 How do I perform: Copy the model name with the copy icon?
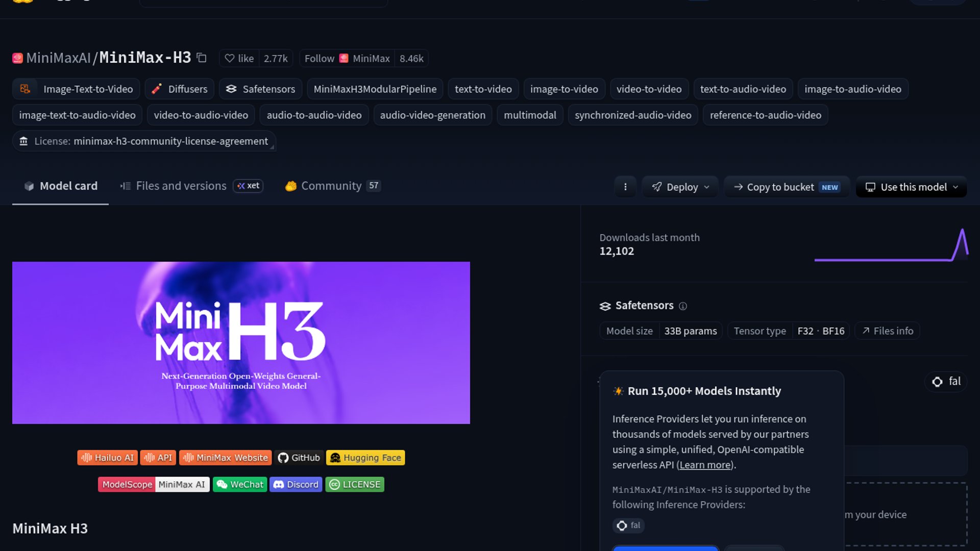202,58
